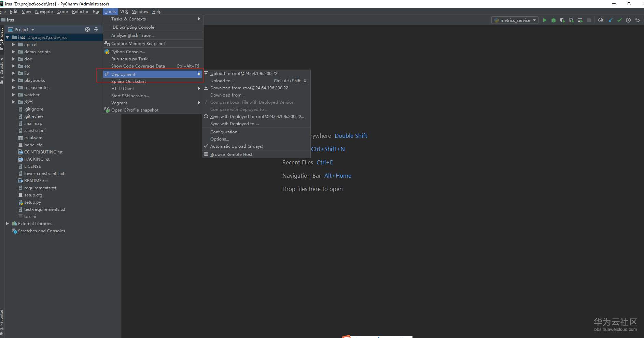Select the 文档 folder
Image resolution: width=644 pixels, height=338 pixels.
pos(28,102)
